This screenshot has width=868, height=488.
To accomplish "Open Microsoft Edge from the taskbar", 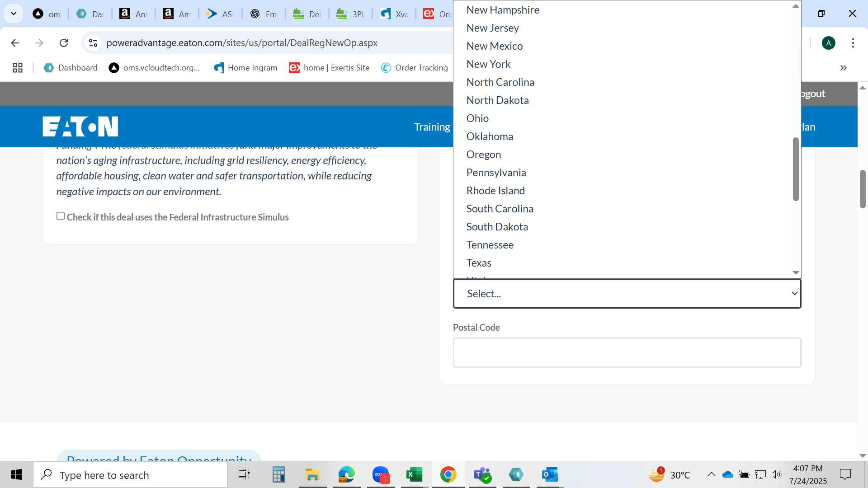I will pyautogui.click(x=347, y=475).
